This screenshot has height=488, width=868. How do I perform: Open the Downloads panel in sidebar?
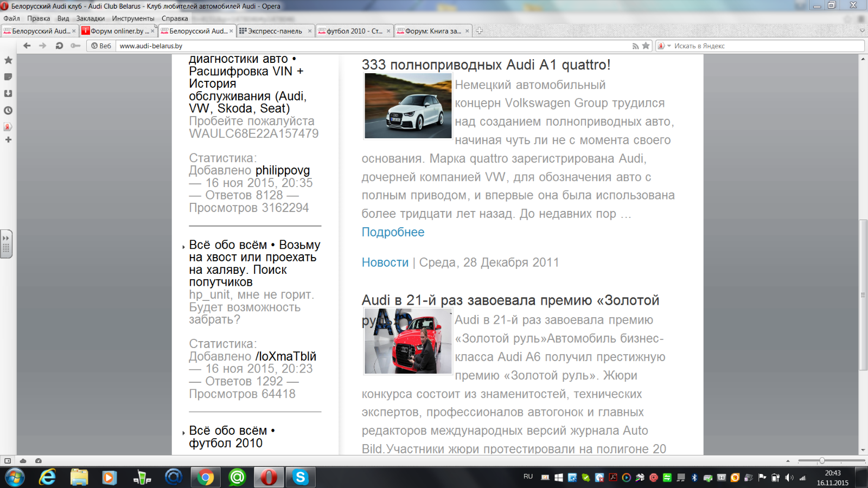click(8, 93)
